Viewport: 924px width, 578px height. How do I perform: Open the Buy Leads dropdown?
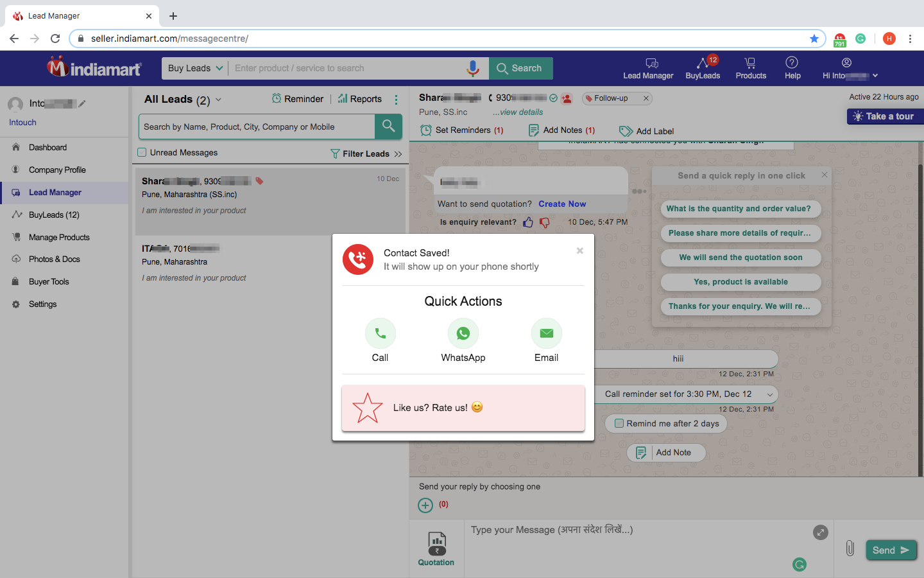coord(195,68)
